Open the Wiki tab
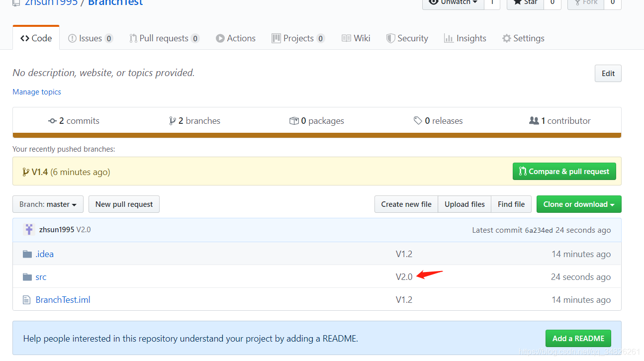The image size is (644, 361). [356, 38]
